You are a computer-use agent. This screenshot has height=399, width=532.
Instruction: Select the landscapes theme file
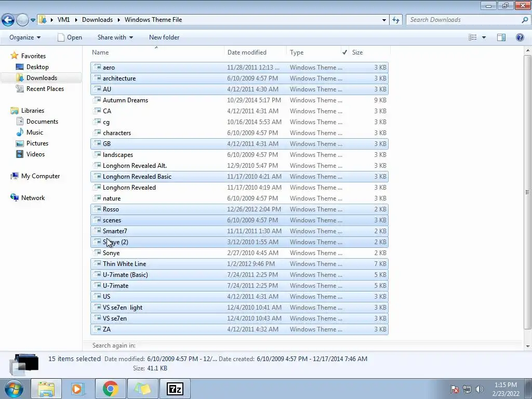(x=239, y=155)
